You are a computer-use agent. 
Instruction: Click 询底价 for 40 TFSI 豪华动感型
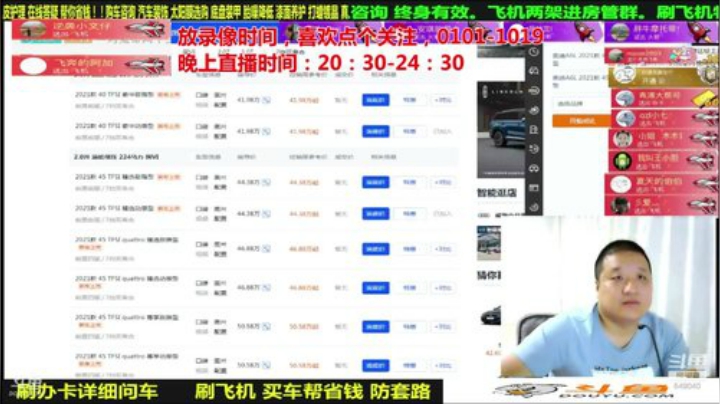pos(376,131)
